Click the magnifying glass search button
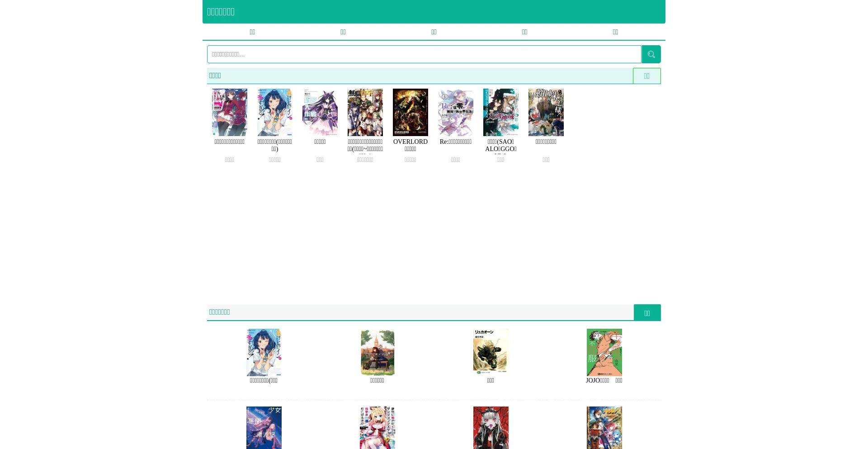Screen dimensions: 868x449 tap(651, 54)
